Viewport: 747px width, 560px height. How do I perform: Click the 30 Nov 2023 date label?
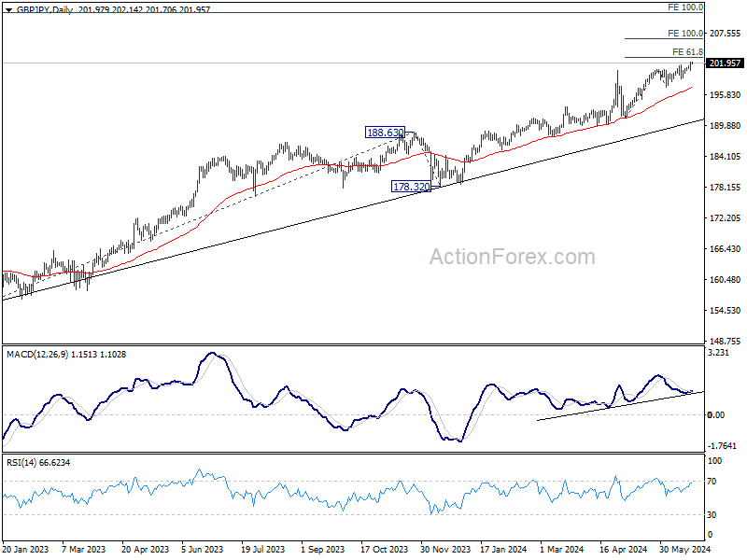pyautogui.click(x=445, y=549)
